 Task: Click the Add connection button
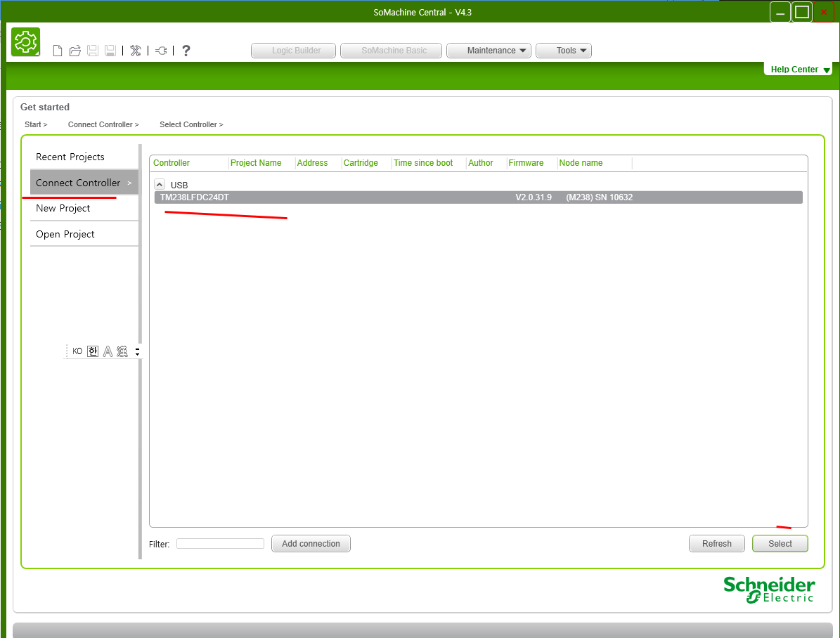(x=311, y=543)
